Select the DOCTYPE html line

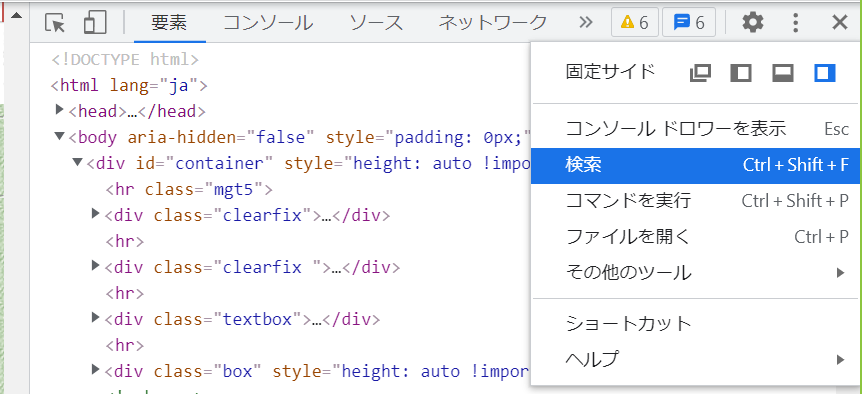[x=125, y=59]
